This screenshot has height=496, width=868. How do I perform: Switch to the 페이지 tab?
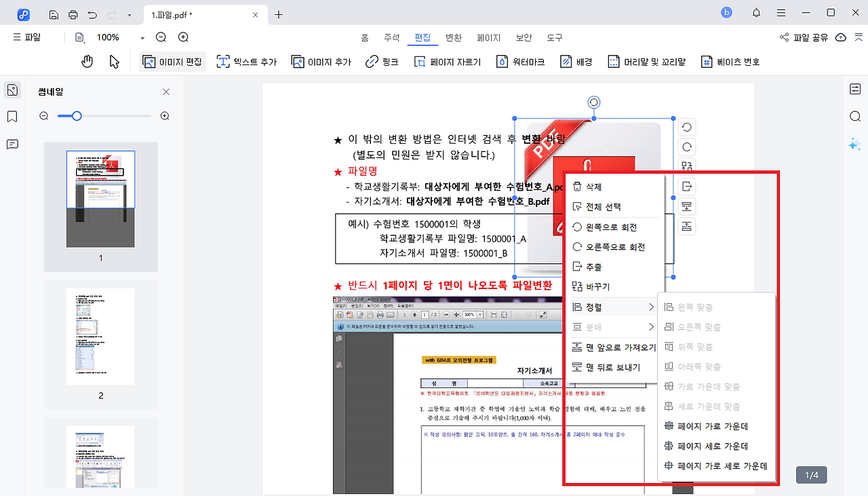pos(489,38)
